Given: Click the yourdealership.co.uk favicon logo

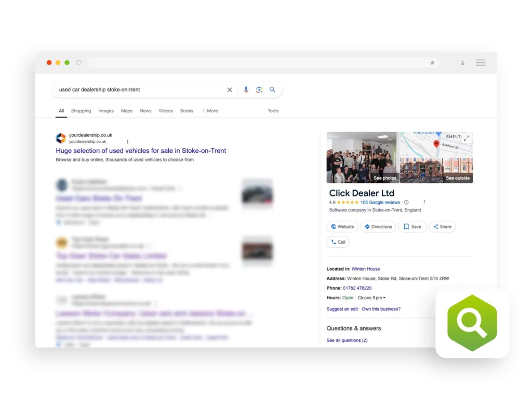Looking at the screenshot, I should point(61,138).
